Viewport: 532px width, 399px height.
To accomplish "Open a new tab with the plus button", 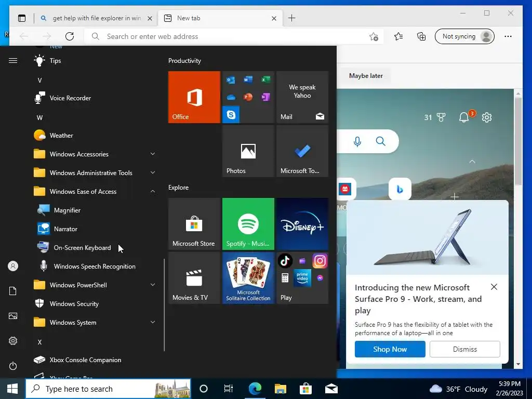I will [x=292, y=18].
